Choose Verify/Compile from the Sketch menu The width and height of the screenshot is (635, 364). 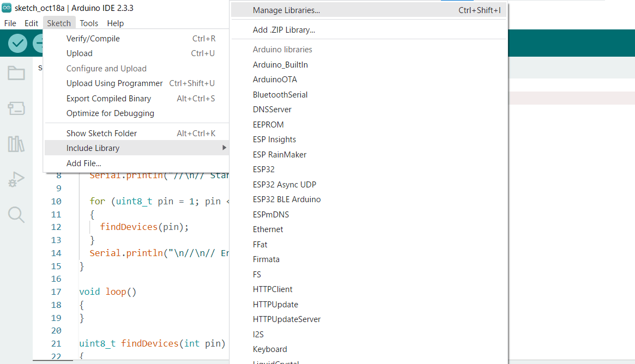137,39
